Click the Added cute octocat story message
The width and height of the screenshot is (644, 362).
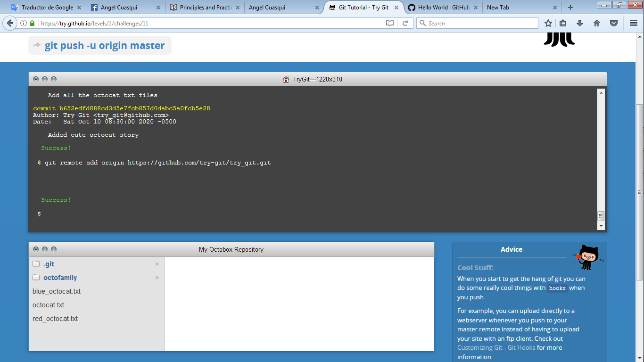(x=93, y=135)
